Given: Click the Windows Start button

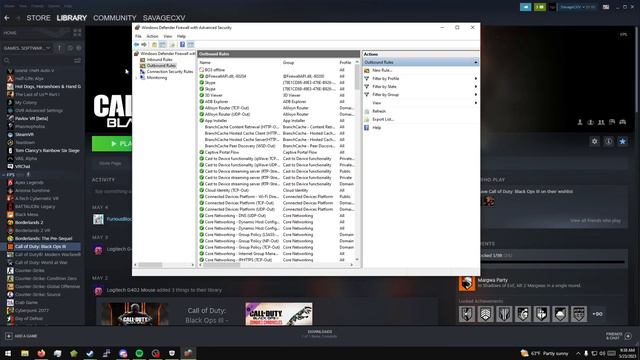Looking at the screenshot, I should pyautogui.click(x=8, y=353).
